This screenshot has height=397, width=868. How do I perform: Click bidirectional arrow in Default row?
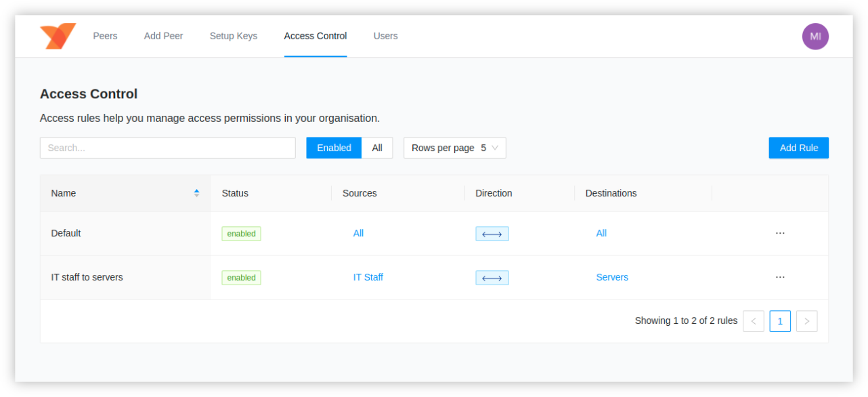coord(492,234)
